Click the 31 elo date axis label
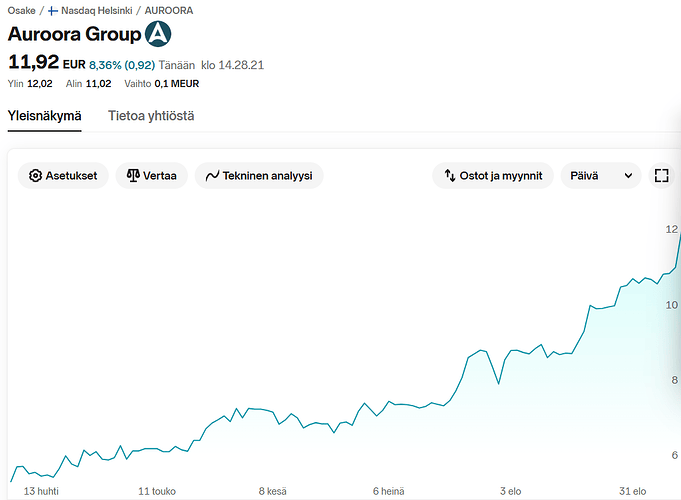The image size is (681, 500). [x=632, y=491]
